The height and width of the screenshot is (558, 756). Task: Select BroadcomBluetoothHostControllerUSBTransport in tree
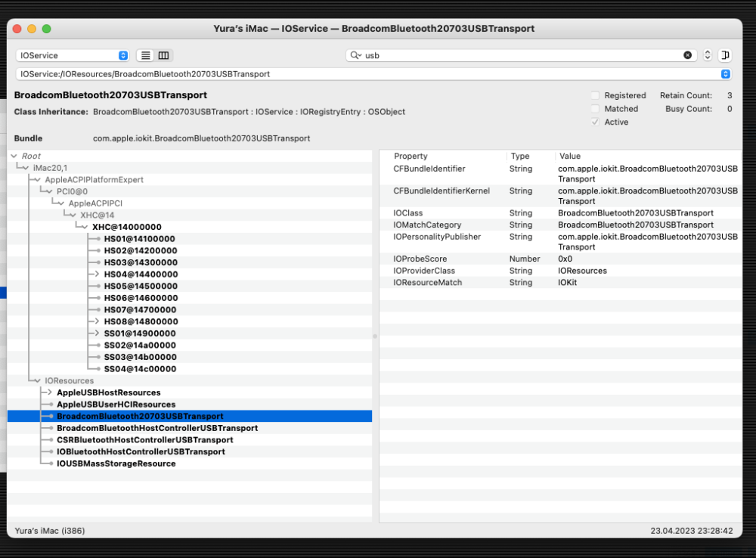(157, 428)
